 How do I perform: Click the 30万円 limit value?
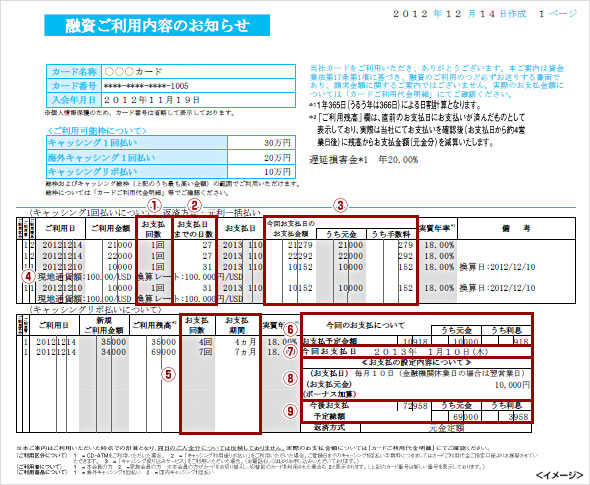point(277,143)
